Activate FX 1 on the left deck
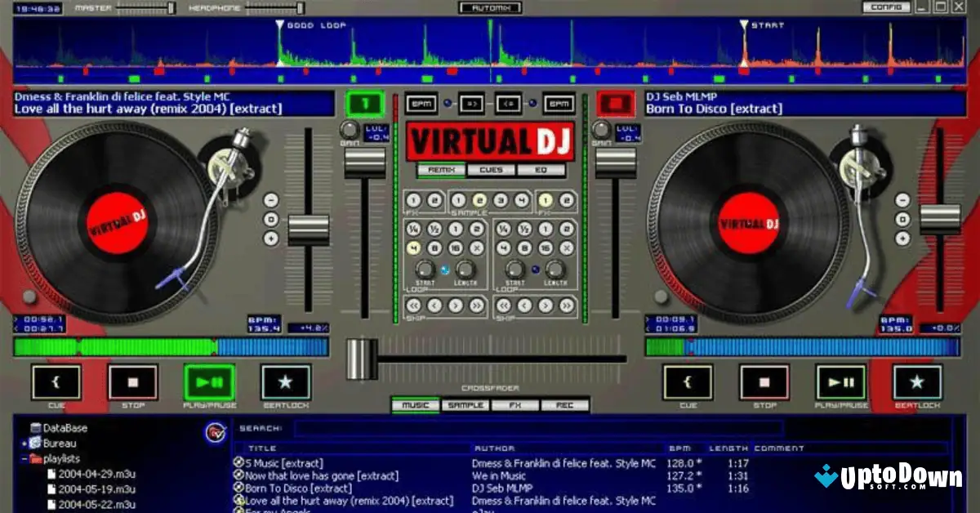This screenshot has width=980, height=513. point(413,200)
